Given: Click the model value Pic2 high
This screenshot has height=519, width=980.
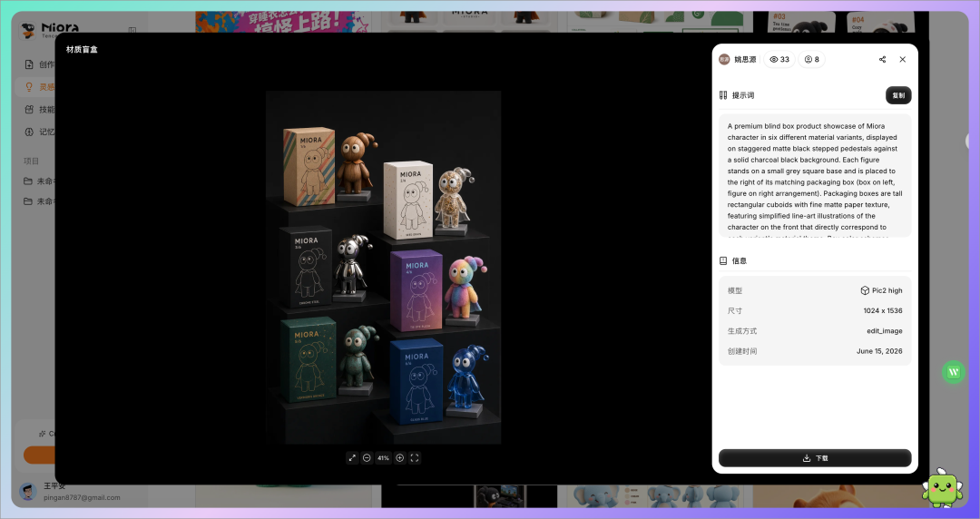Looking at the screenshot, I should pyautogui.click(x=887, y=290).
